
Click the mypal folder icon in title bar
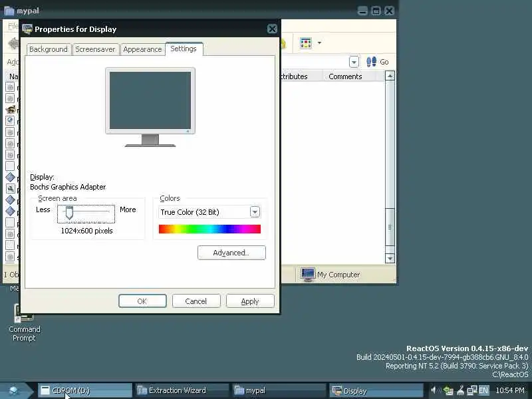point(9,11)
